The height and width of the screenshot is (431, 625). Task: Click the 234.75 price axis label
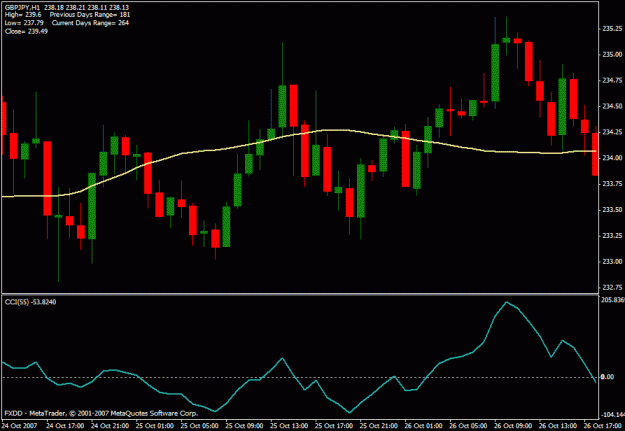tap(612, 81)
